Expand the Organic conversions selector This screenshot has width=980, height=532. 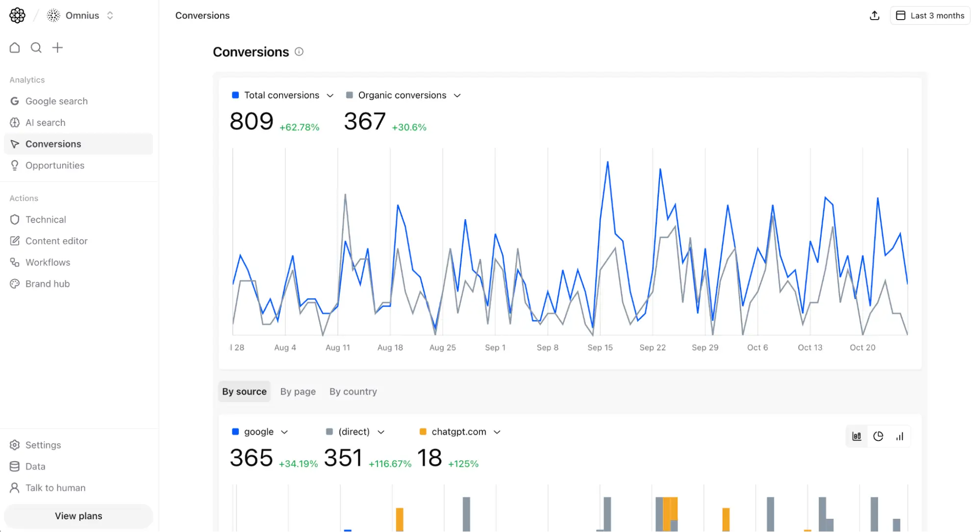457,95
